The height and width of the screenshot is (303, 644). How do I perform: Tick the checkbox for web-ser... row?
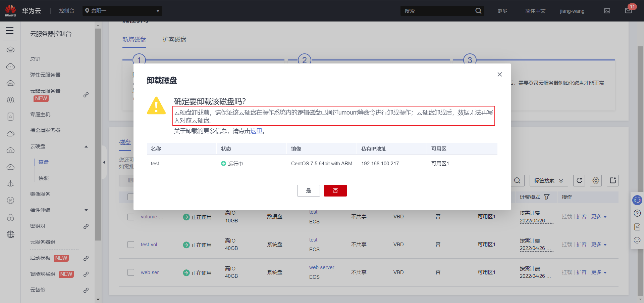[x=131, y=272]
